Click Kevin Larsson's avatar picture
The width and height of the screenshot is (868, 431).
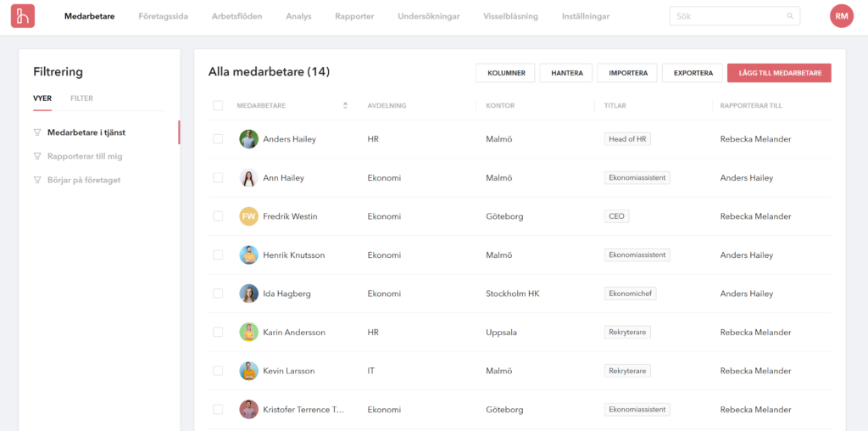(x=249, y=371)
